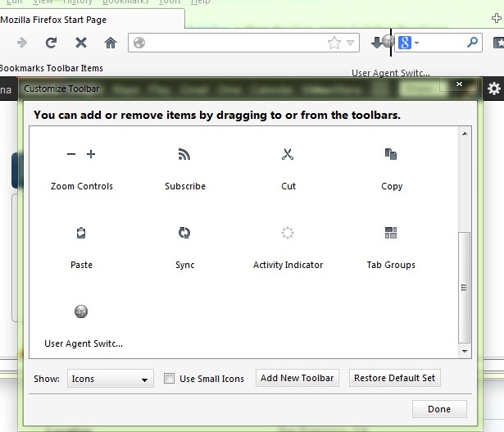
Task: Open the History menu
Action: pos(78,2)
